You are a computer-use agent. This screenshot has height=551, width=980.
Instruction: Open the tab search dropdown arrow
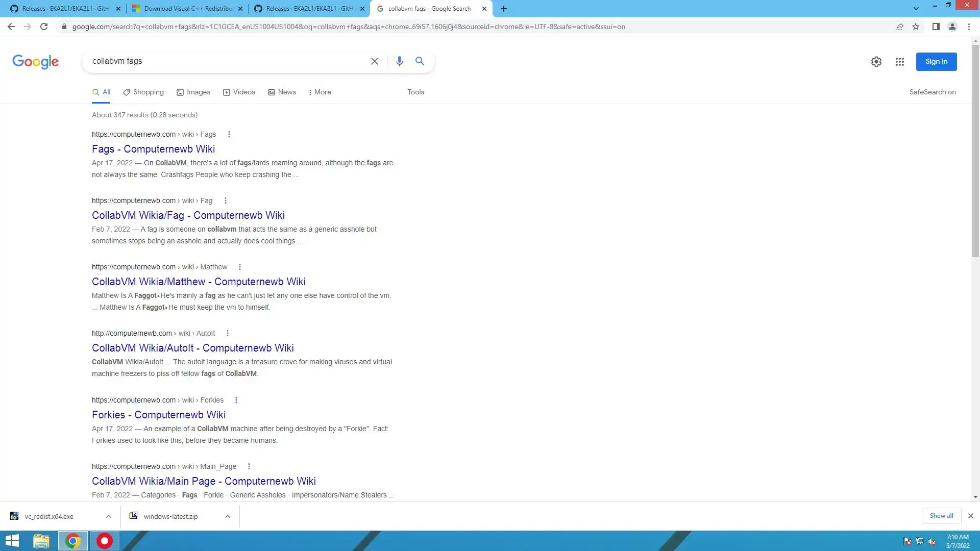click(x=916, y=9)
